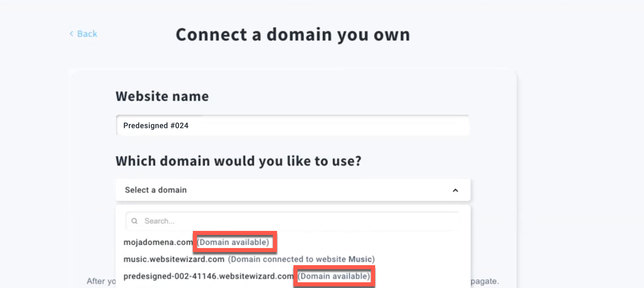Click the Which domain would you like heading
This screenshot has width=644, height=288.
tap(239, 161)
